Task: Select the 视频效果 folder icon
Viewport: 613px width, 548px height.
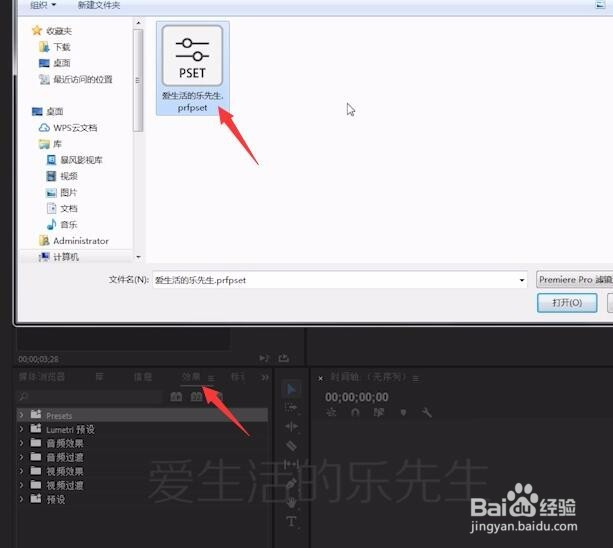Action: pyautogui.click(x=36, y=471)
